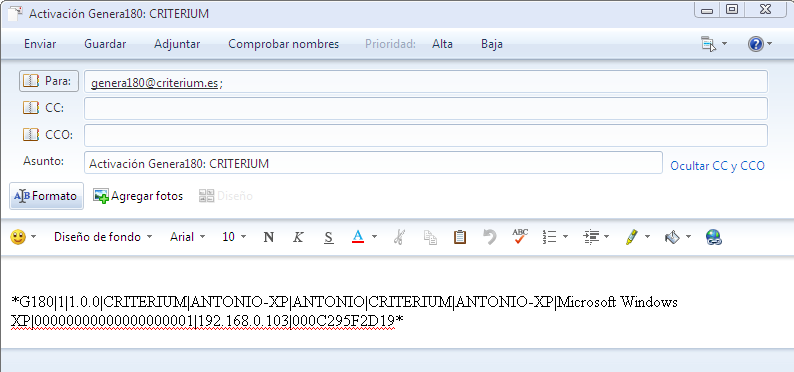The width and height of the screenshot is (794, 372).
Task: Toggle bold with the N icon
Action: point(269,237)
